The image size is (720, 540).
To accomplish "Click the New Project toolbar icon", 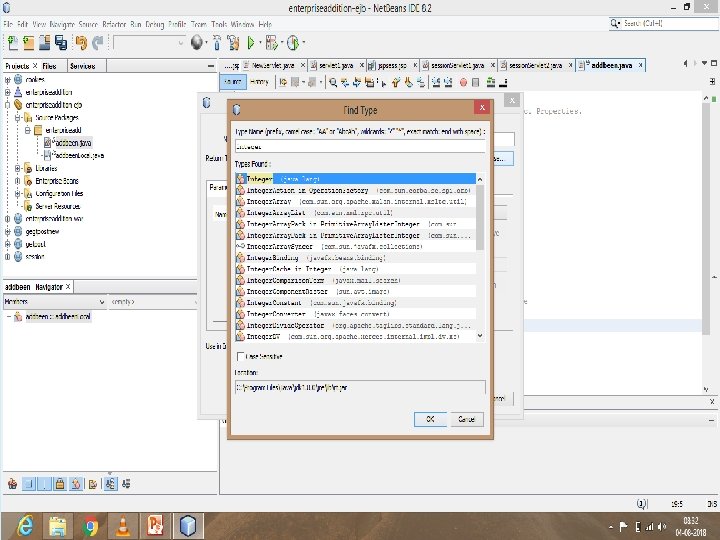I will tap(28, 43).
